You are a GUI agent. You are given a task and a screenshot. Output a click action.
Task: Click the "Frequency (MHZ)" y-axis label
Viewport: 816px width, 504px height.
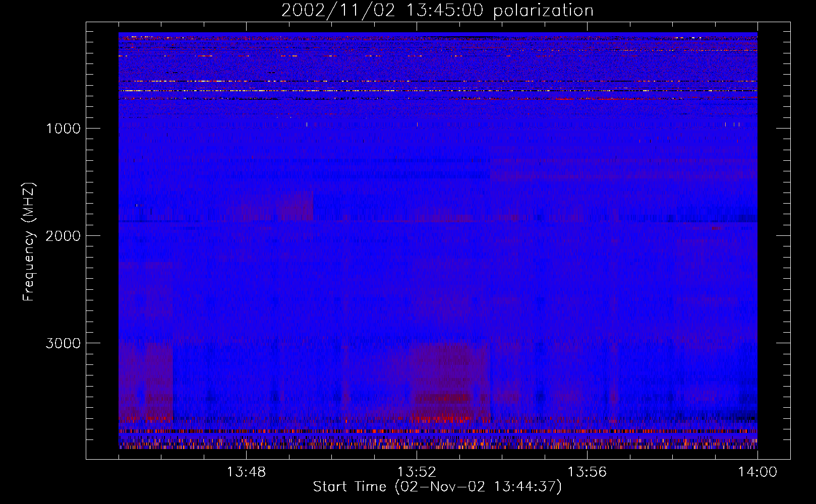(29, 242)
